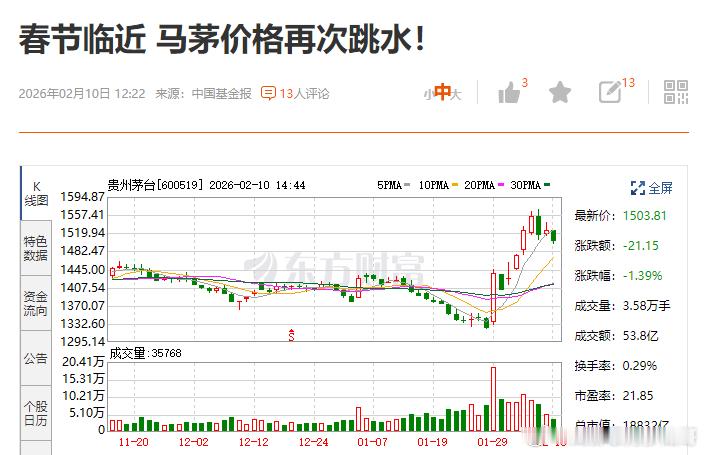Click the change amount -21.15
The width and height of the screenshot is (705, 455).
tap(641, 245)
